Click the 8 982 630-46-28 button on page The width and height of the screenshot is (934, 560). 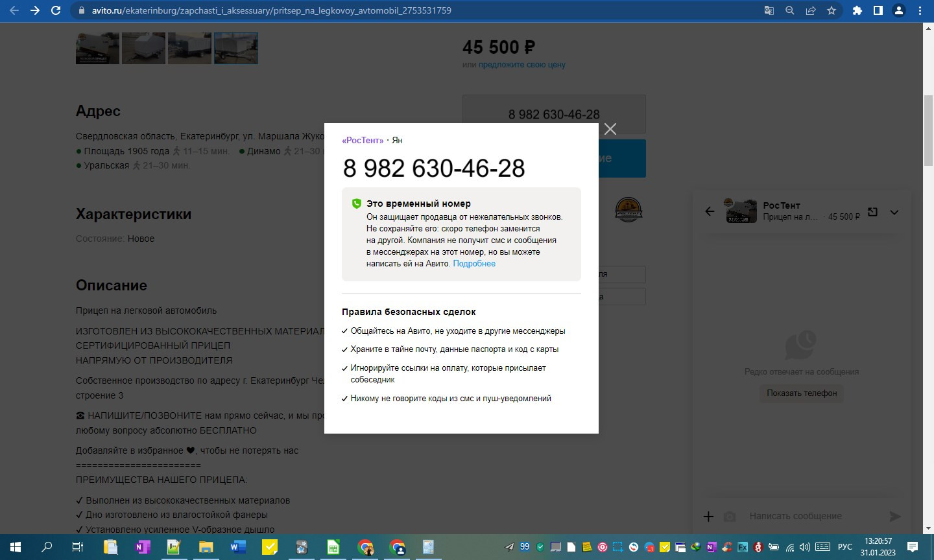click(554, 114)
